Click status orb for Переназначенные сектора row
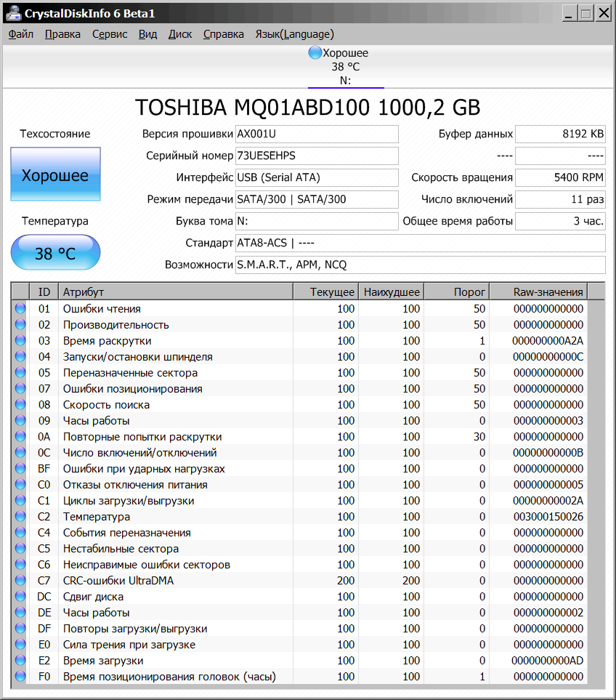616x700 pixels. point(20,373)
